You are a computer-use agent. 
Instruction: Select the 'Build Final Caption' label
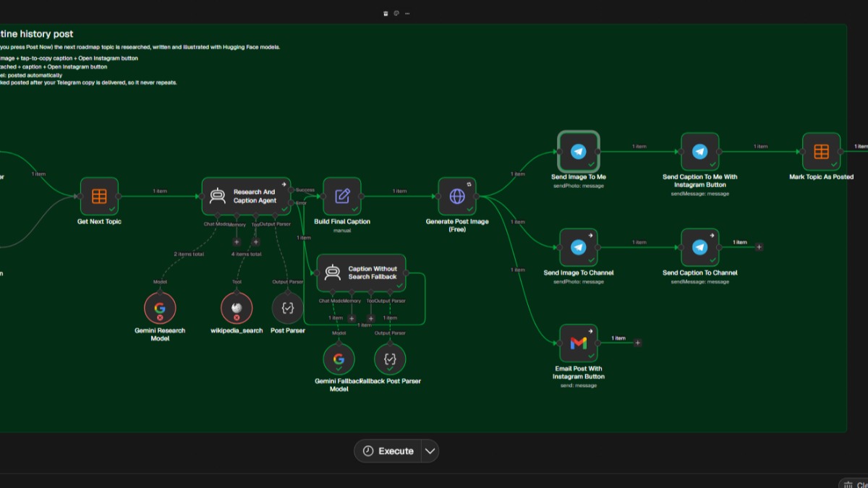[342, 221]
